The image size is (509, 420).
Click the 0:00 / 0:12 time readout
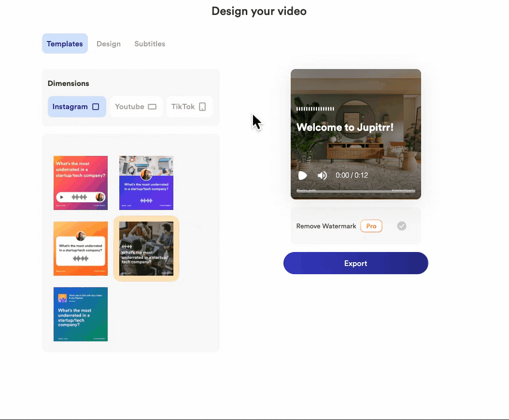tap(352, 176)
